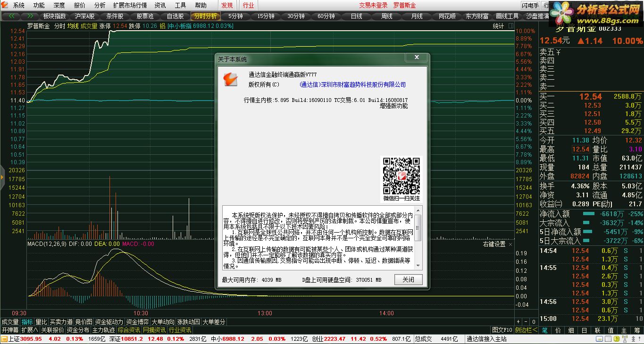Go back with the green left arrows button
This screenshot has width=644, height=344.
[11, 16]
